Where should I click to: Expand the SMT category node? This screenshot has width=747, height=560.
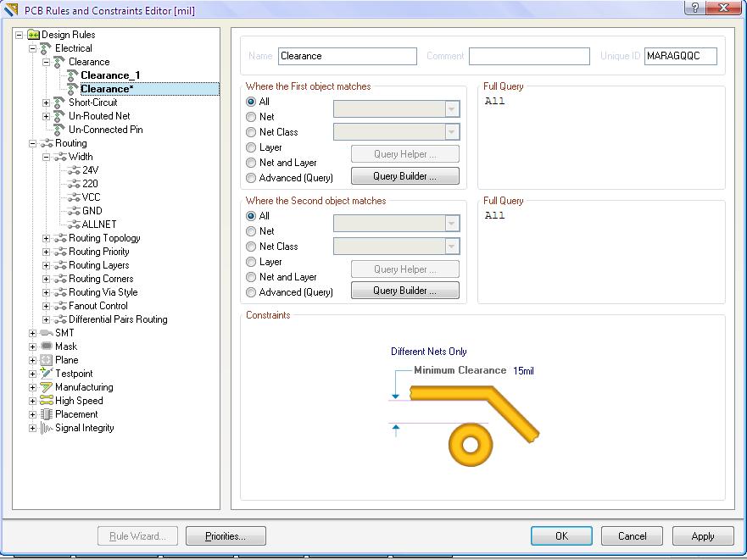pos(32,333)
